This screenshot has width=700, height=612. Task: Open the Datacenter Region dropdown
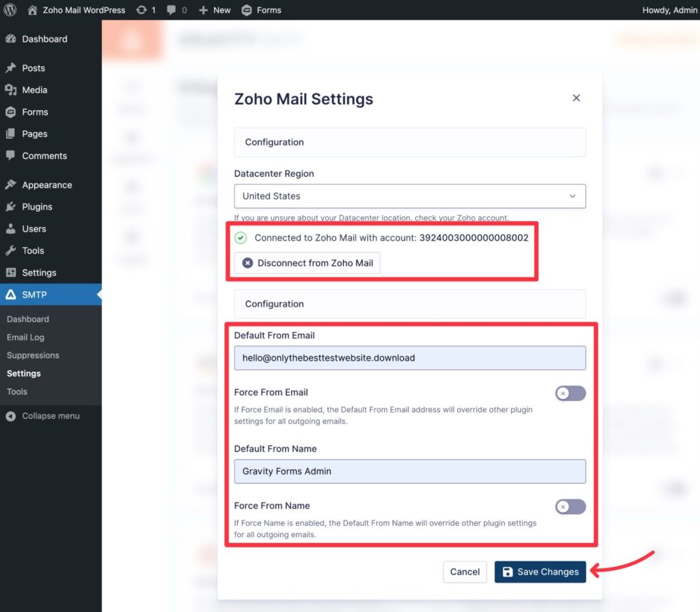point(410,196)
